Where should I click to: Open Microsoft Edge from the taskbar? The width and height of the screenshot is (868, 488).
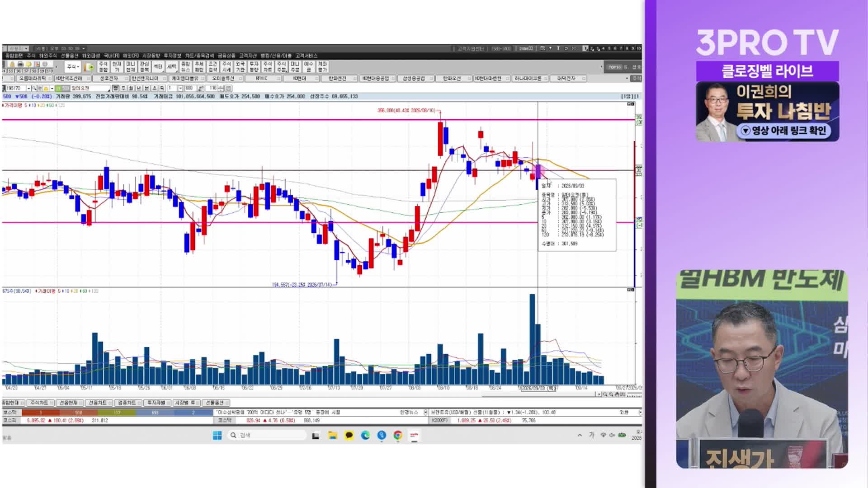[x=365, y=435]
